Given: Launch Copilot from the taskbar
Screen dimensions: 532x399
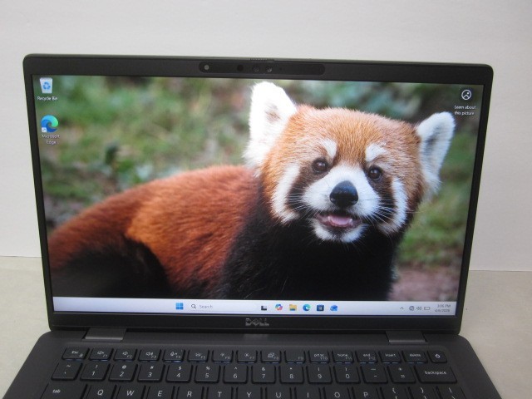Looking at the screenshot, I should pos(278,307).
